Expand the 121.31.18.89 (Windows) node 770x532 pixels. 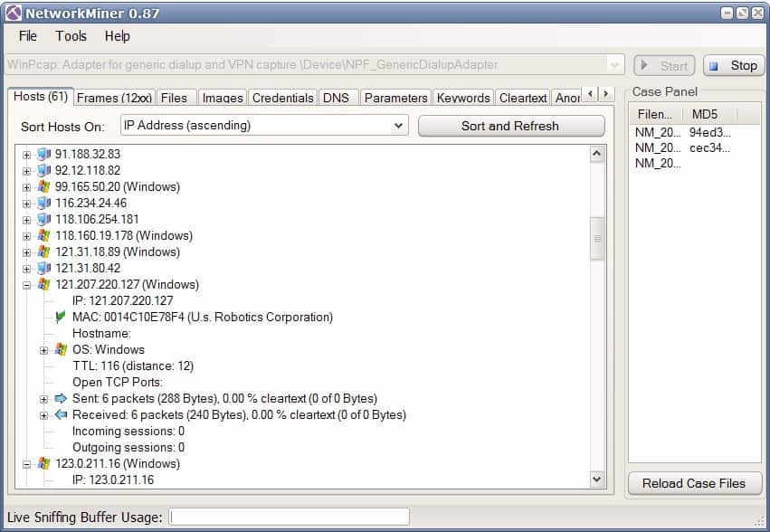[x=26, y=252]
